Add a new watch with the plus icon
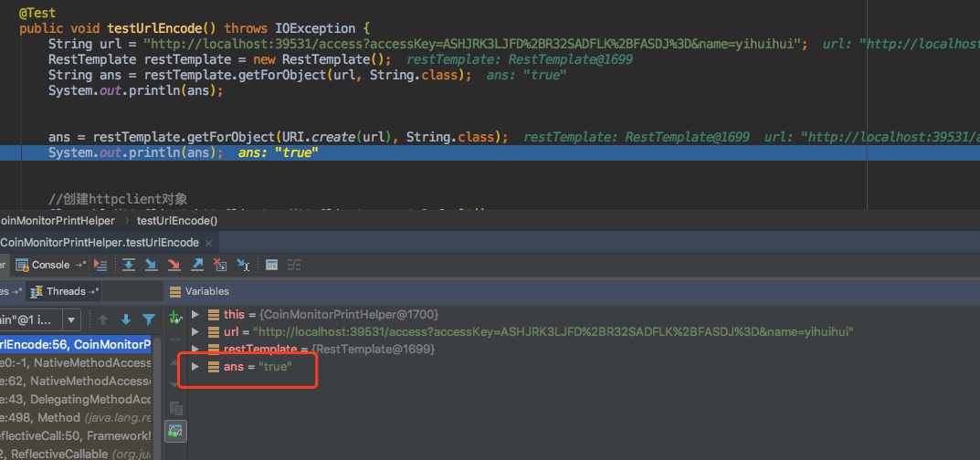Viewport: 980px width, 460px height. 175,317
